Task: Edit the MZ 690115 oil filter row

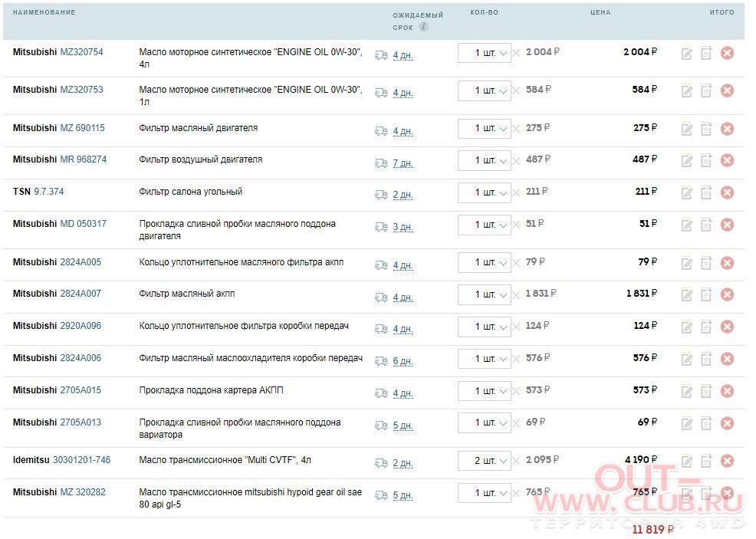Action: tap(686, 130)
